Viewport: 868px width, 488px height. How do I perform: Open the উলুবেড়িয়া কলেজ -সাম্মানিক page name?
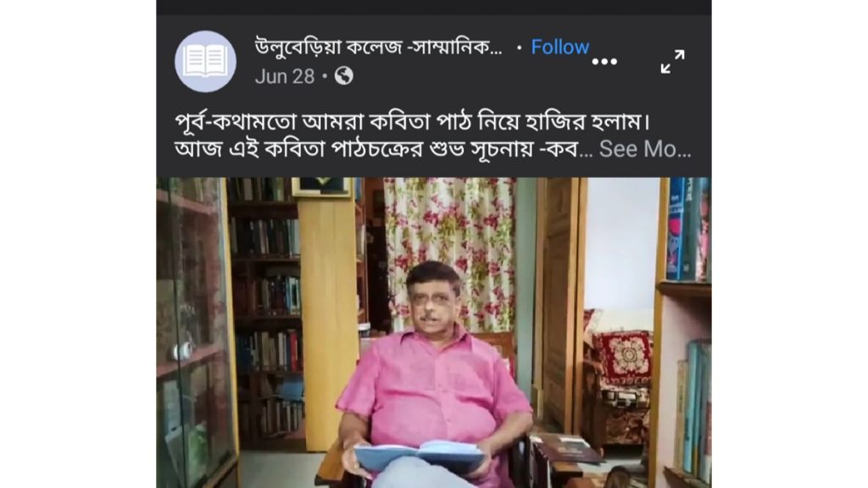tap(379, 47)
